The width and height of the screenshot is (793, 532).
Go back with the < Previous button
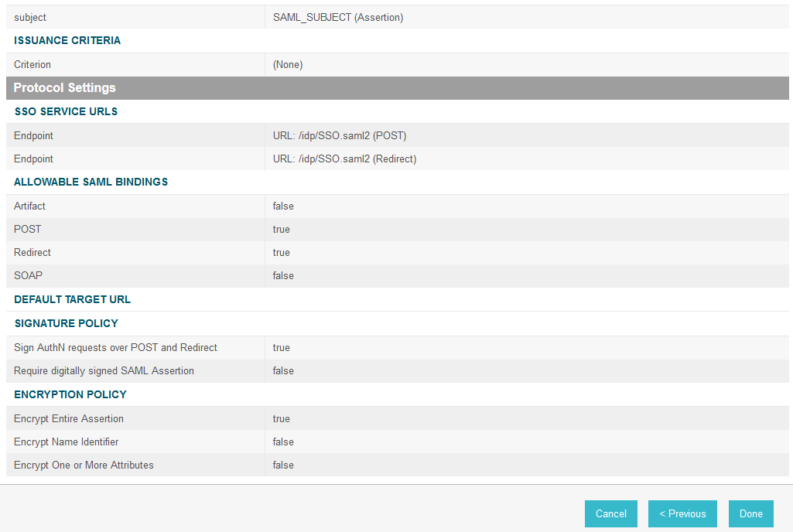click(682, 513)
